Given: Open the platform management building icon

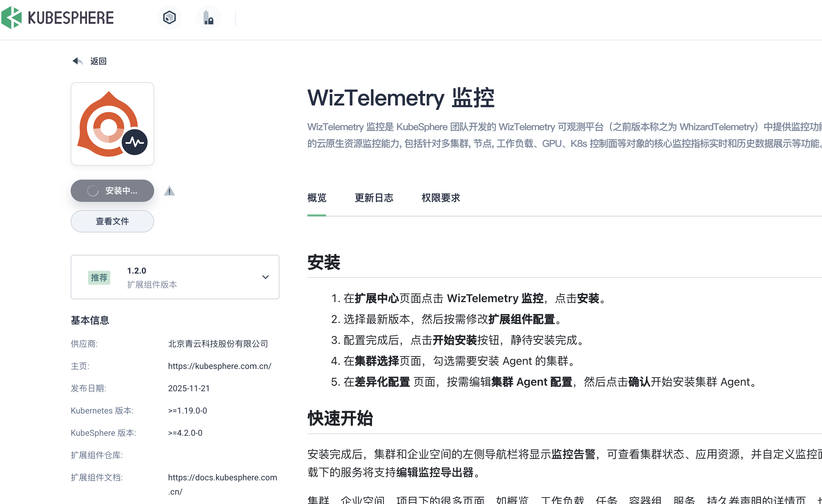Looking at the screenshot, I should click(x=208, y=17).
